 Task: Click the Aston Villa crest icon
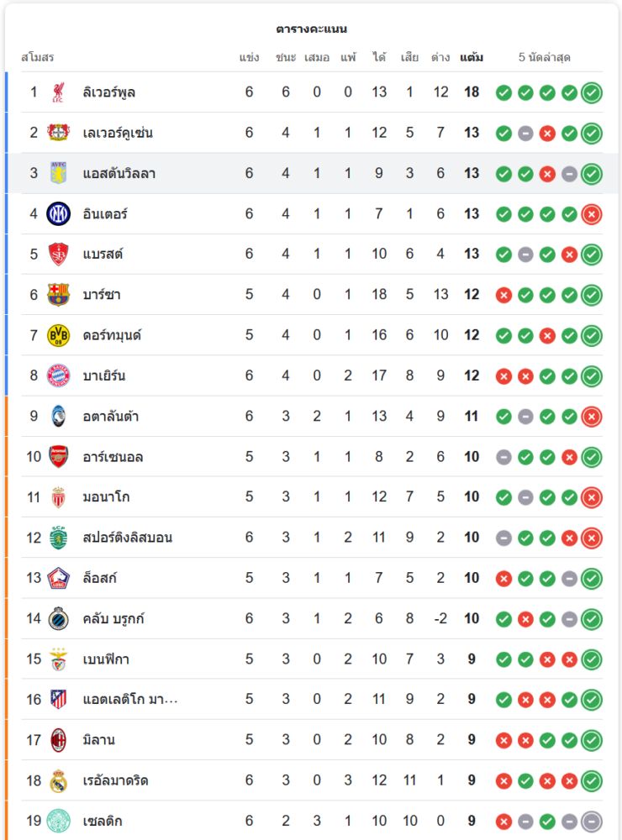tap(58, 173)
